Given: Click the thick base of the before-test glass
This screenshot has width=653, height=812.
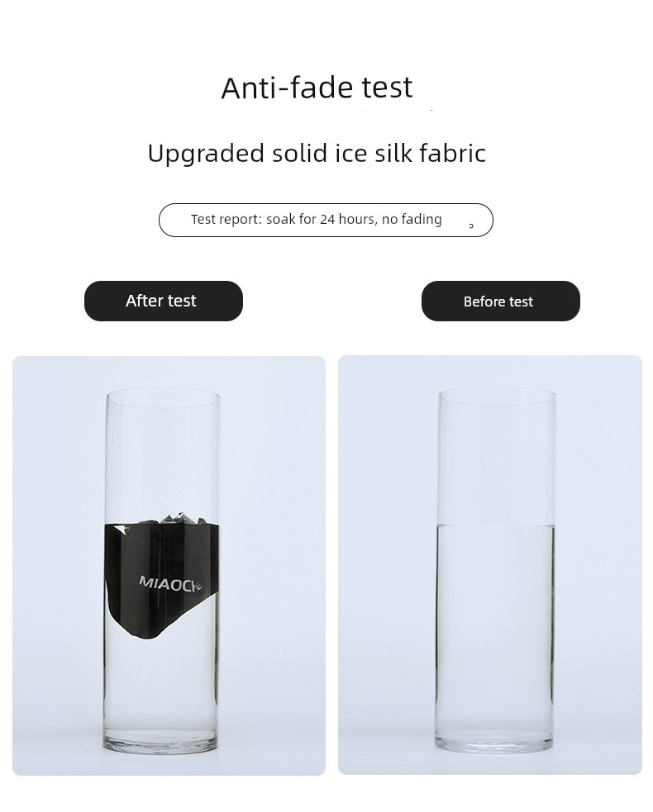Looking at the screenshot, I should click(494, 739).
